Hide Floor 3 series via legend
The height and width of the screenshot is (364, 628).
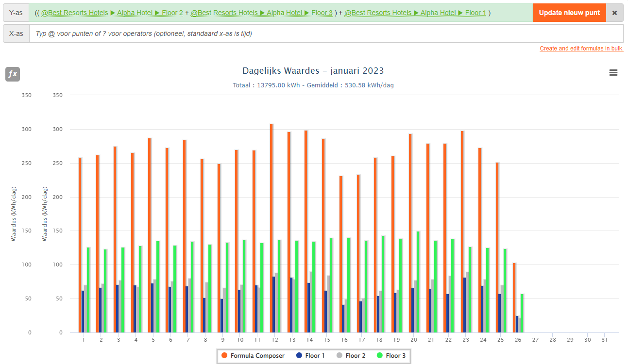[x=391, y=356]
